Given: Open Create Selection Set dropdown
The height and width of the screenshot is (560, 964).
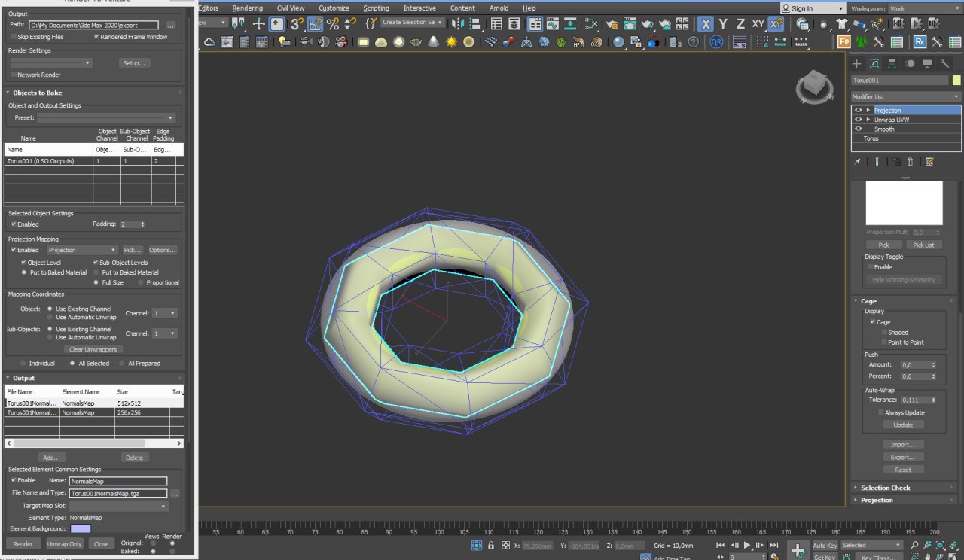Looking at the screenshot, I should tap(412, 23).
